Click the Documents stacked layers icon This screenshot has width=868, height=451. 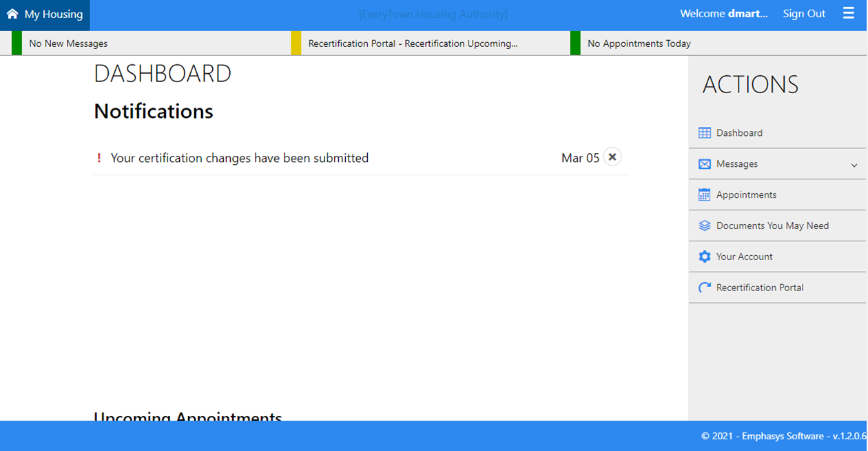click(x=704, y=226)
